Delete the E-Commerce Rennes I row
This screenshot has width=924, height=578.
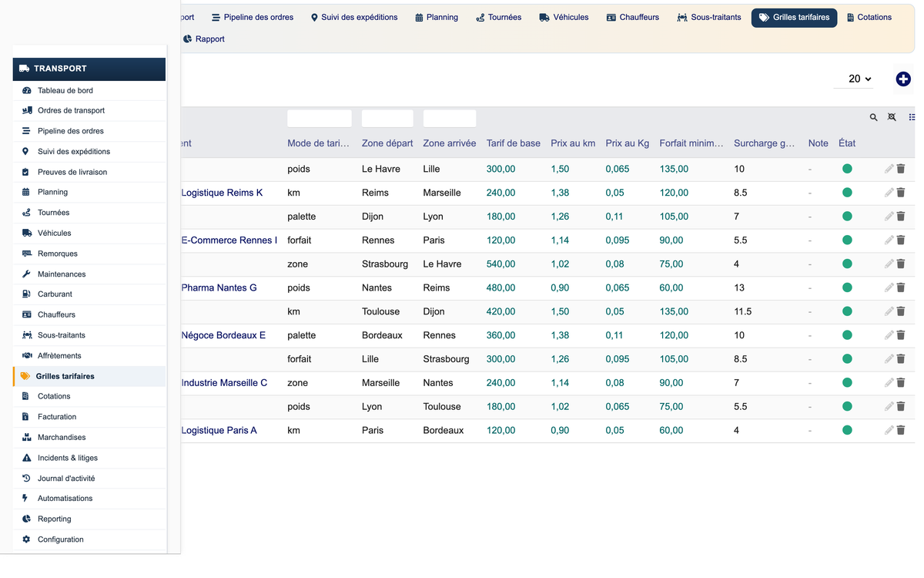[901, 240]
